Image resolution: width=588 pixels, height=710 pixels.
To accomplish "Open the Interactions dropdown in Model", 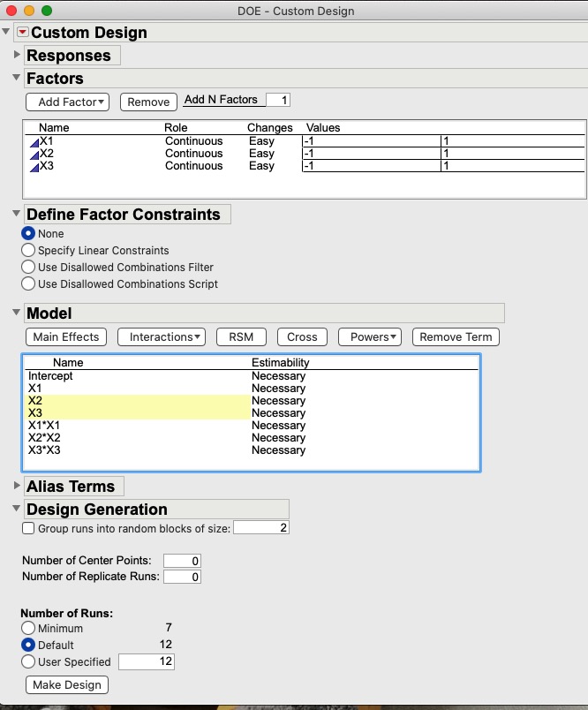I will point(161,336).
